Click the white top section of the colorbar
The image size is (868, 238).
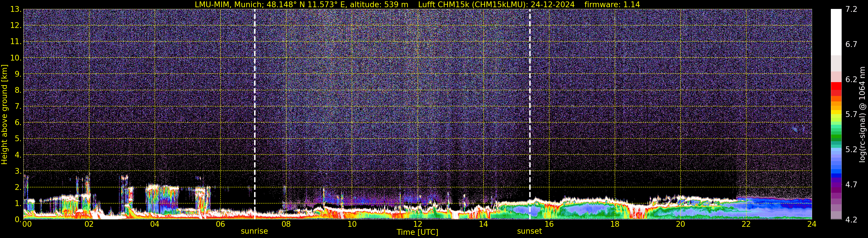[x=836, y=32]
